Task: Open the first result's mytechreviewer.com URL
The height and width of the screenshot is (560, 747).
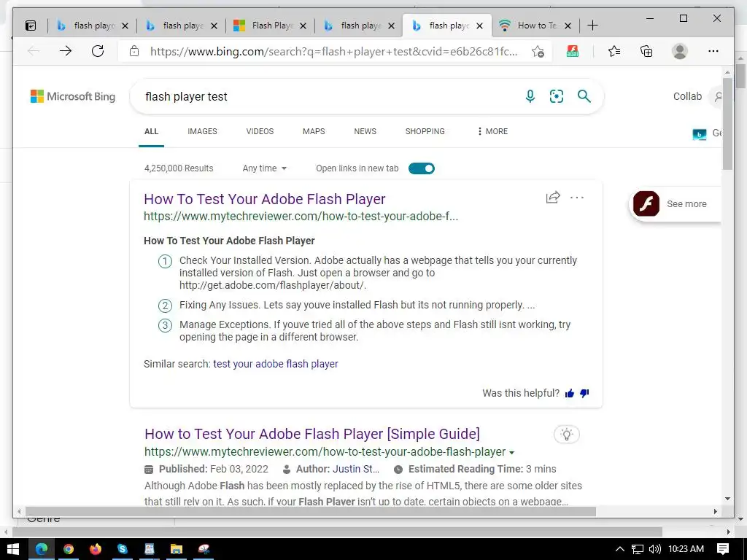Action: (301, 216)
